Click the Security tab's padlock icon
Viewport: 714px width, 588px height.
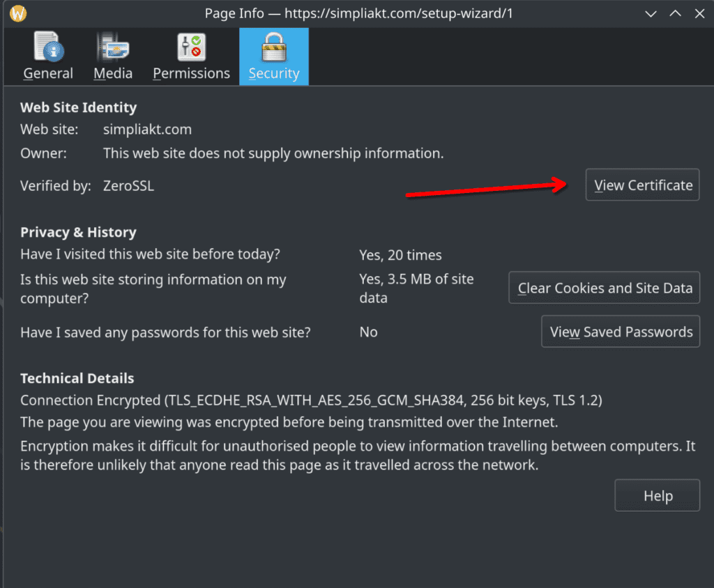click(x=273, y=47)
